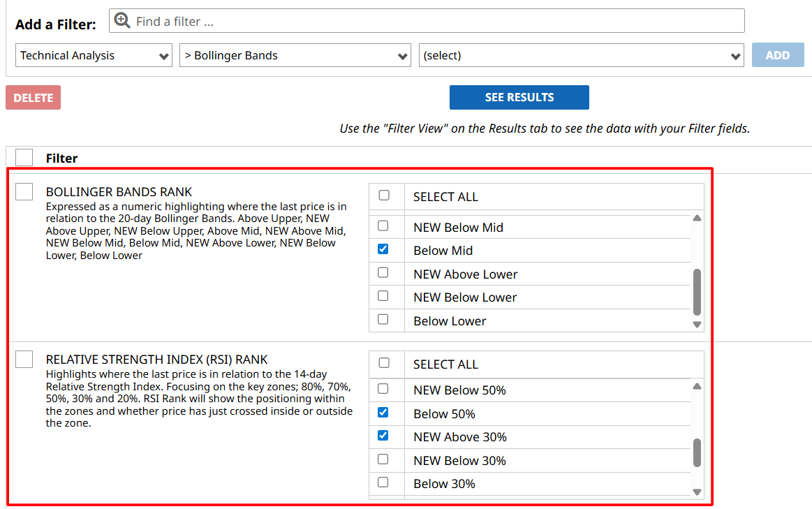Select the Bollinger Bands Rank filter row
This screenshot has height=509, width=812.
pyautogui.click(x=24, y=191)
